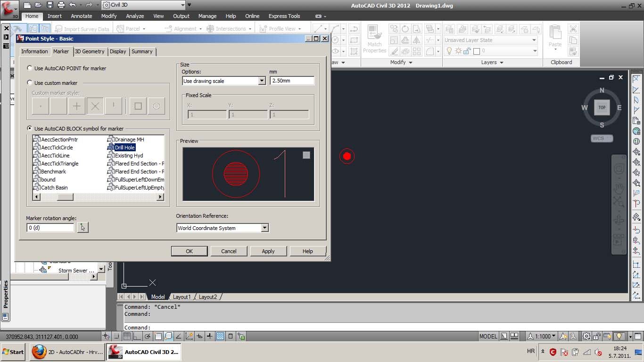The width and height of the screenshot is (644, 362).
Task: Click the OK button
Action: tap(189, 251)
